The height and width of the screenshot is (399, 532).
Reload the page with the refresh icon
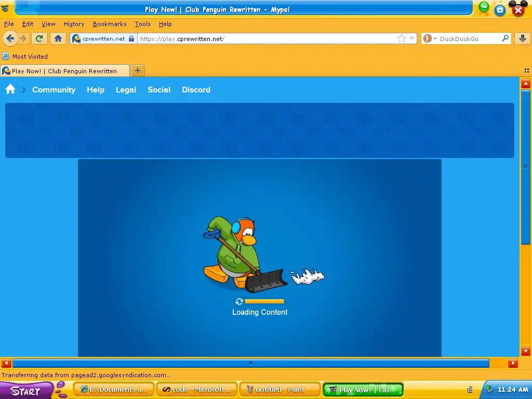point(39,38)
